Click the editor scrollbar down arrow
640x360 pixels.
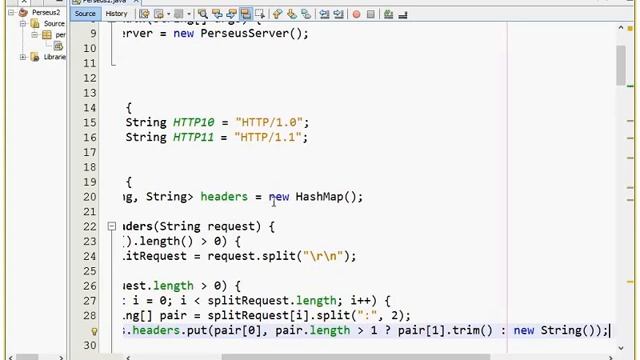coord(621,348)
